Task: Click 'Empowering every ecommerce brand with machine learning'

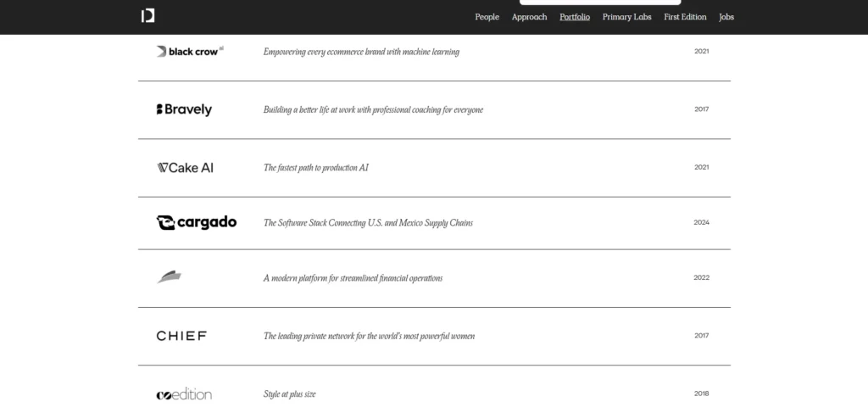Action: click(x=361, y=52)
